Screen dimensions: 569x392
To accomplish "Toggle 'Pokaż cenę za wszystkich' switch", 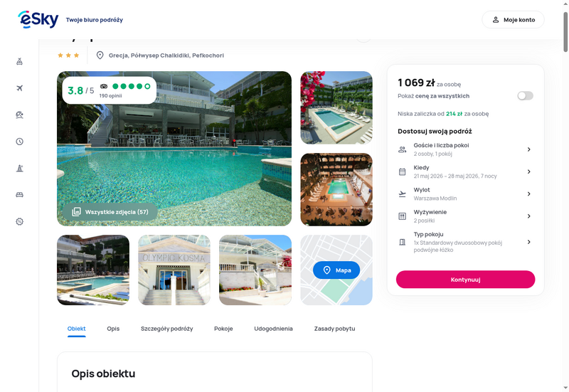I will (x=525, y=96).
